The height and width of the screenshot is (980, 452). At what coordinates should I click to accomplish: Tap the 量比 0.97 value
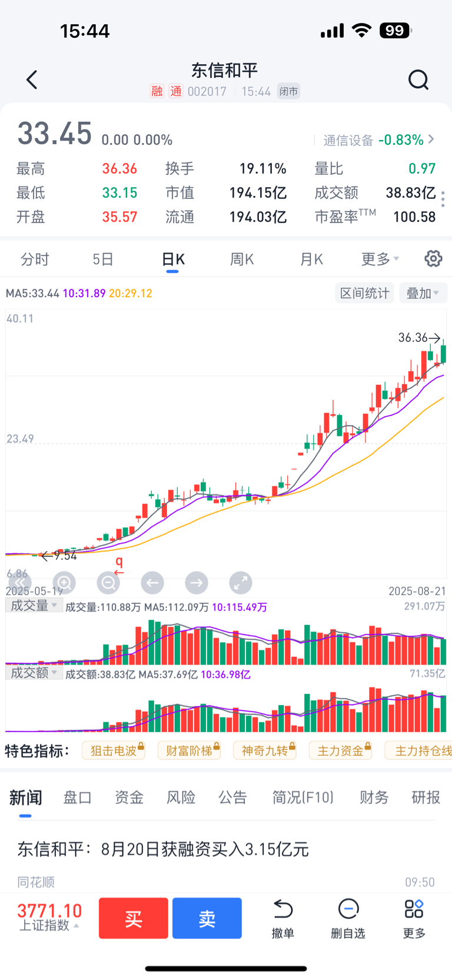click(x=422, y=169)
